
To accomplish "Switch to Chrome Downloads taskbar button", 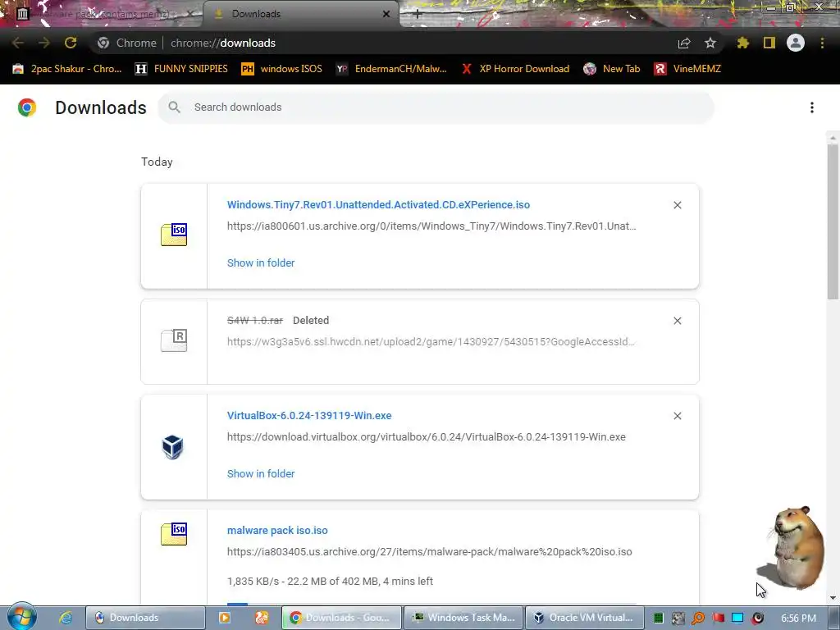I will (342, 618).
